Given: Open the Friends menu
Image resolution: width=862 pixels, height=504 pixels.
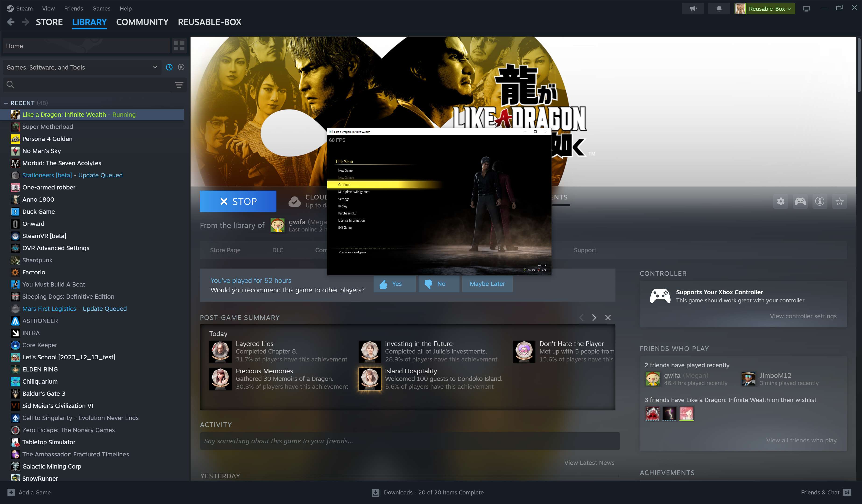Looking at the screenshot, I should (x=73, y=9).
